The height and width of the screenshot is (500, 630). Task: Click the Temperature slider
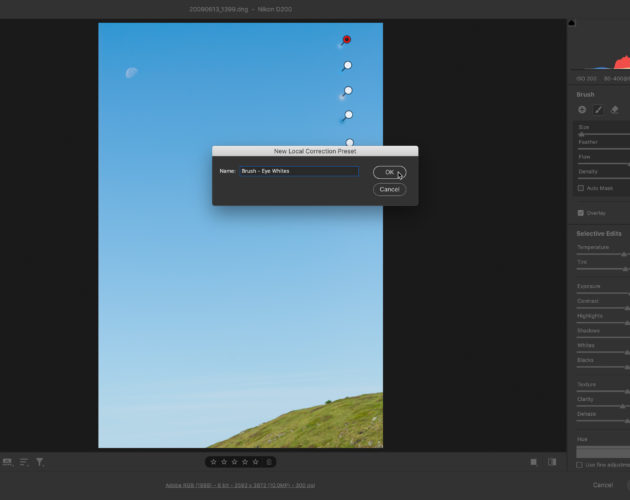(603, 254)
